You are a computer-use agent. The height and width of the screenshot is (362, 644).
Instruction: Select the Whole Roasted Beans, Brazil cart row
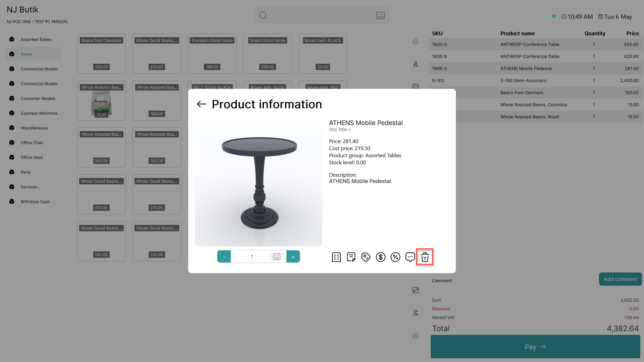pos(549,117)
